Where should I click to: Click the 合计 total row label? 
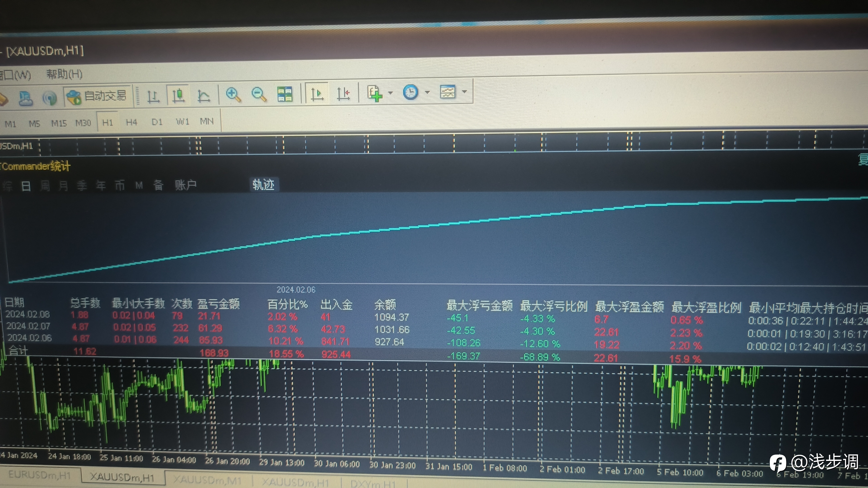click(18, 351)
